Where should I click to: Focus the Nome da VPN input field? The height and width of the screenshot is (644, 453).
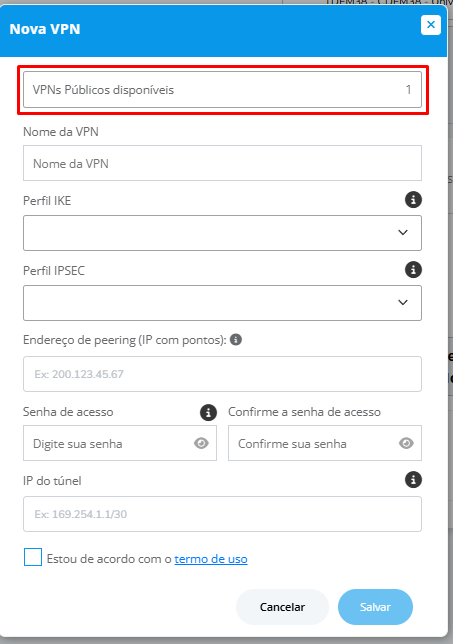[222, 163]
